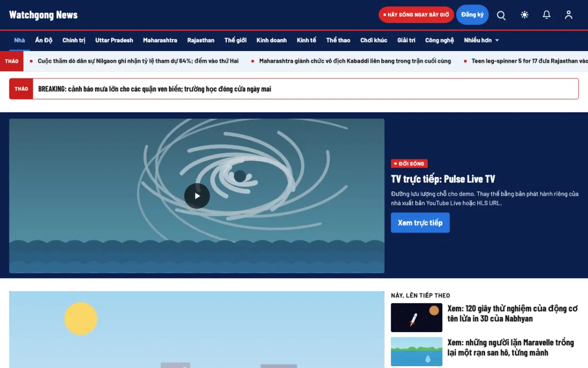Open the rocket engine video thumbnail
This screenshot has width=588, height=368.
416,317
